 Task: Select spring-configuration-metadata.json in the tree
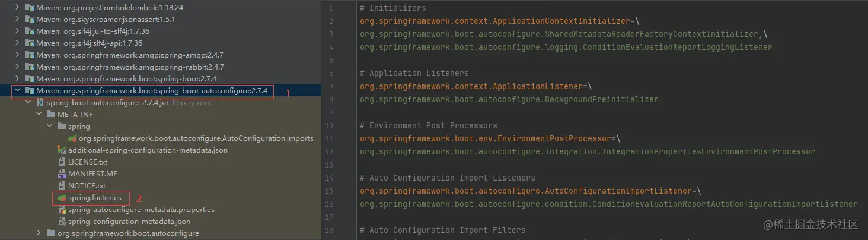[x=129, y=222]
